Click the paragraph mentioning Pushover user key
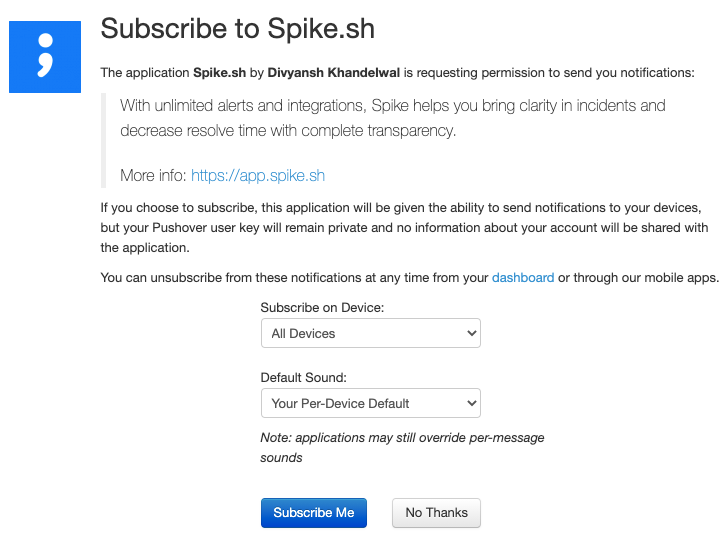This screenshot has width=728, height=547. point(404,227)
